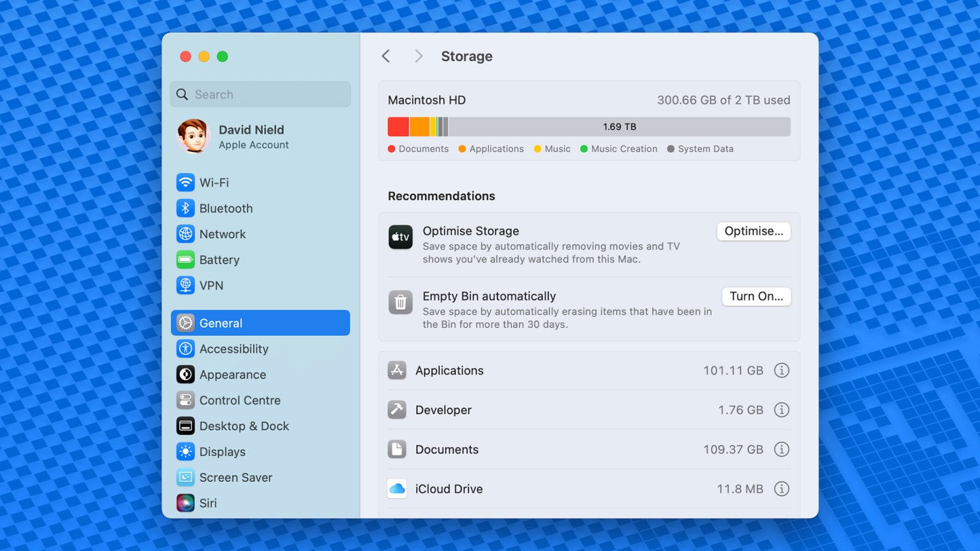Image resolution: width=980 pixels, height=551 pixels.
Task: Click inside the Search field
Action: pos(260,94)
